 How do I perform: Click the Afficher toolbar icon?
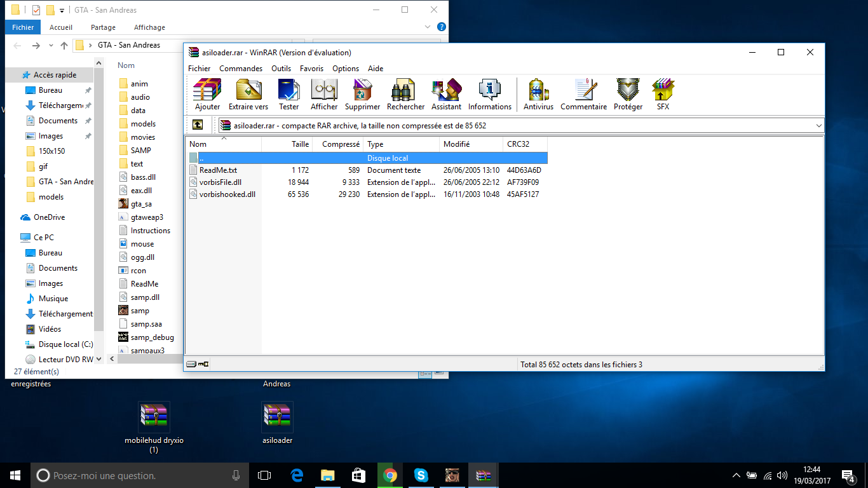tap(324, 95)
